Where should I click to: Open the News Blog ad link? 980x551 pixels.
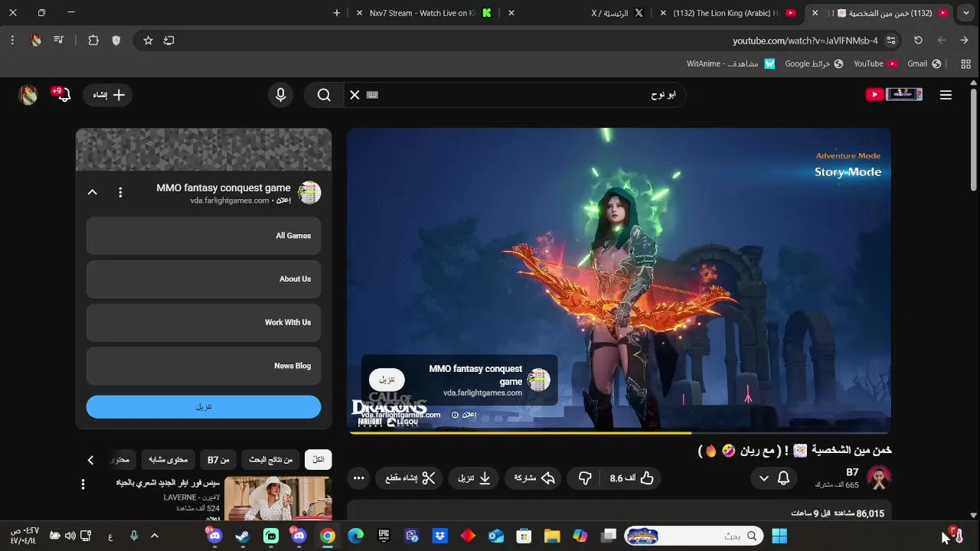(x=204, y=367)
